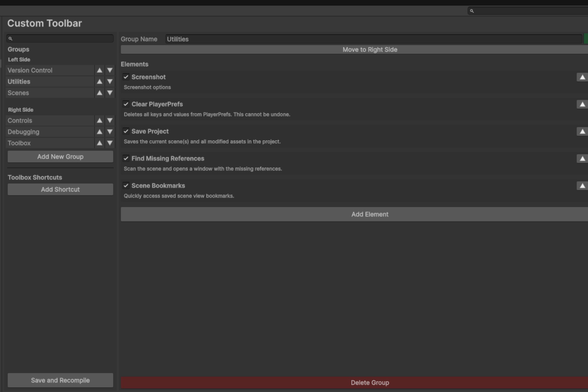Click the search icon in the top bar

click(472, 11)
